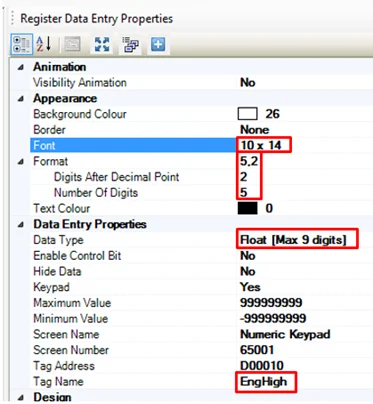Edit Digits After Decimal Point value 2

pyautogui.click(x=244, y=177)
